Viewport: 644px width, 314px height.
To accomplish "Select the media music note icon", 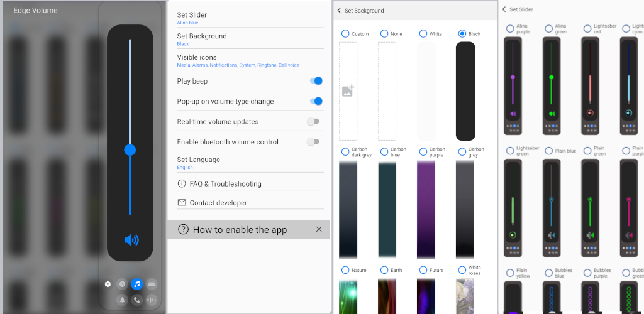I will point(136,284).
